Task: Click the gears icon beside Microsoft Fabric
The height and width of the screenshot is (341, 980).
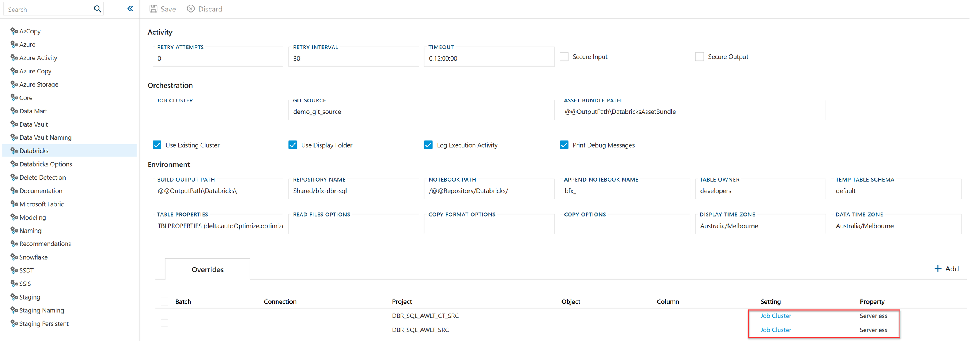Action: click(x=14, y=204)
